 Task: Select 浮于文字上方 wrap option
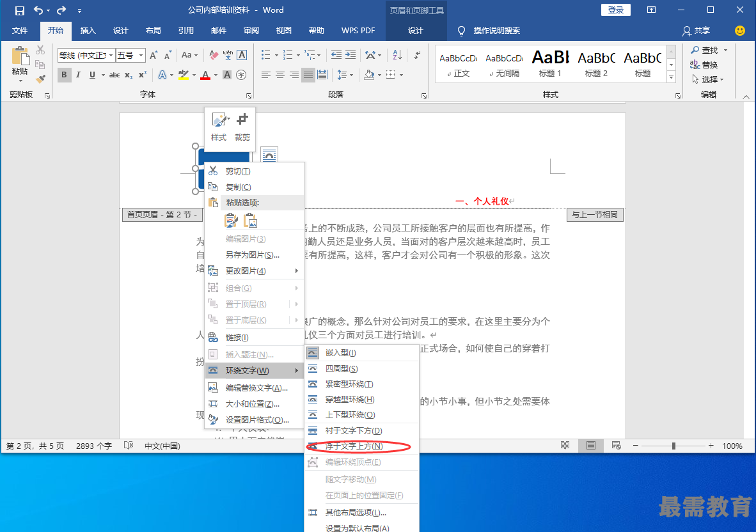[361, 446]
